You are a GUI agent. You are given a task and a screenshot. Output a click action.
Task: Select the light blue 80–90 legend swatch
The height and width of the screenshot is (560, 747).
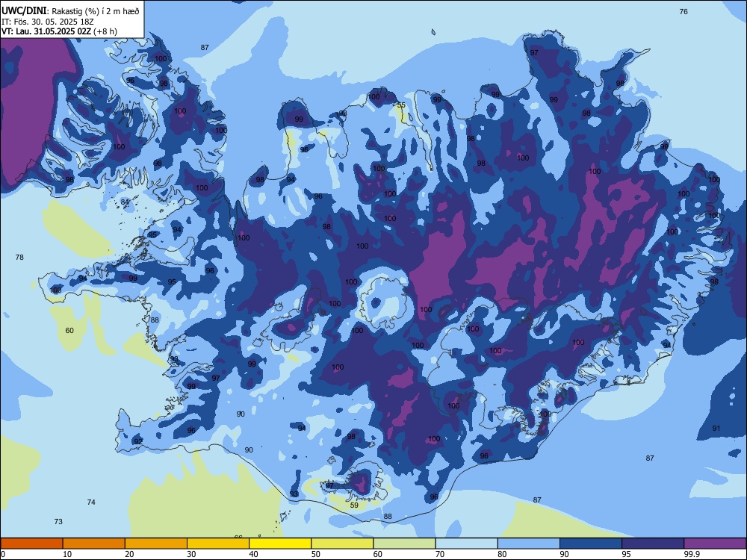529,544
